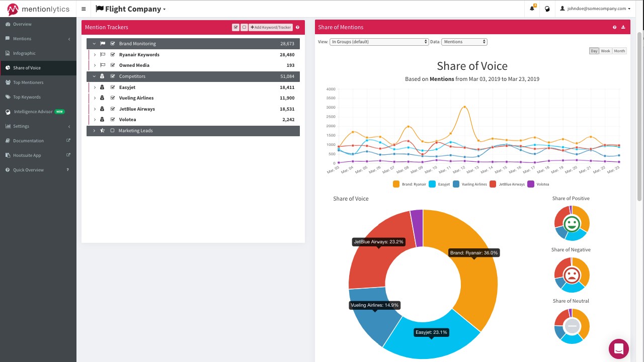Image resolution: width=644 pixels, height=362 pixels.
Task: Collapse the Brand Monitoring group
Action: (x=94, y=44)
